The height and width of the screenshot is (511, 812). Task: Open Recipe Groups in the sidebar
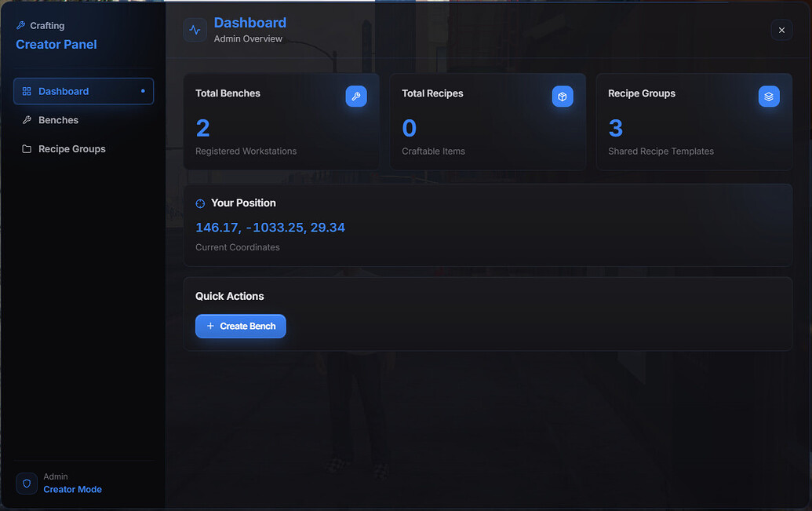(83, 149)
